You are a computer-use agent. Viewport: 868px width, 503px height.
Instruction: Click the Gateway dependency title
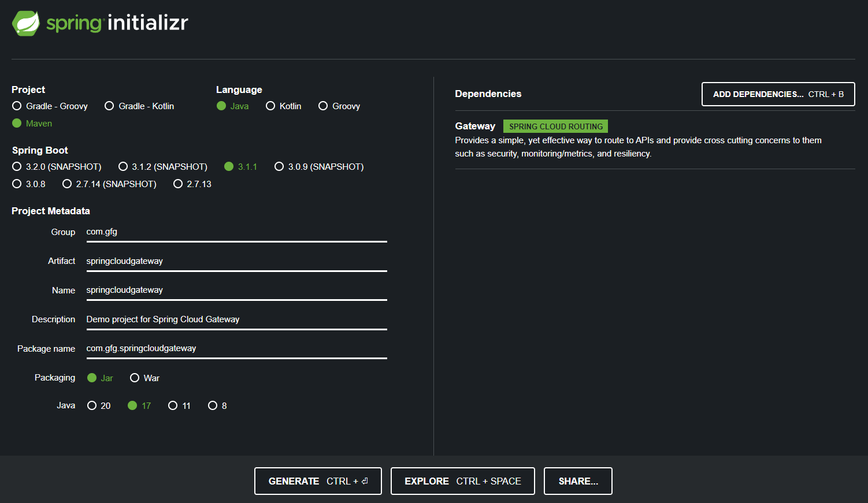tap(475, 126)
